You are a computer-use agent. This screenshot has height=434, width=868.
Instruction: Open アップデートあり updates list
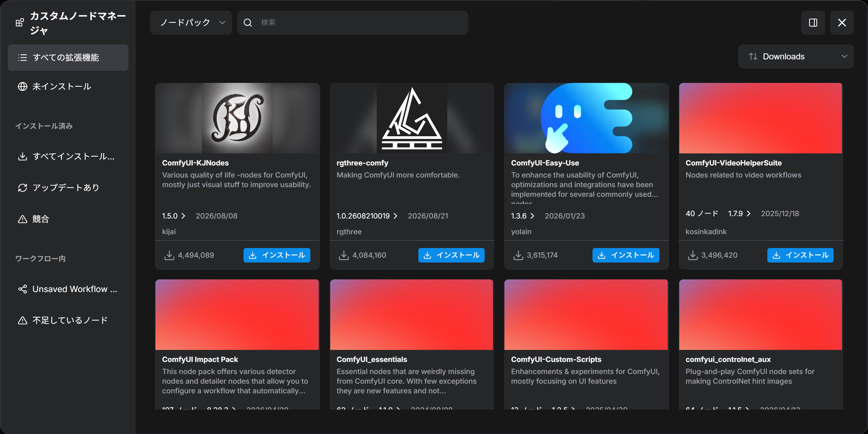click(x=68, y=188)
